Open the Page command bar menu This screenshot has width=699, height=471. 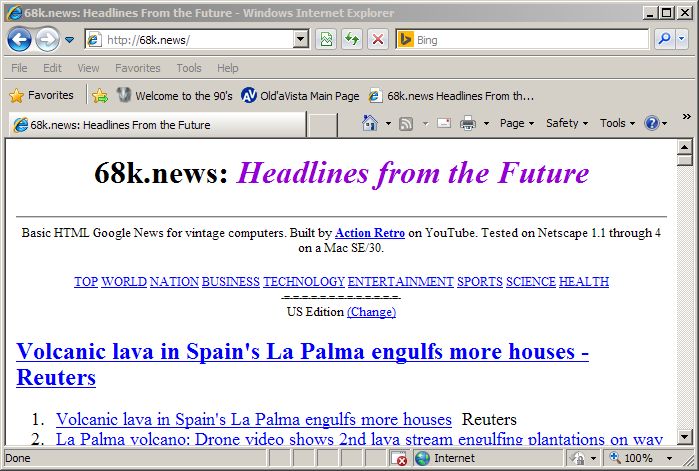(517, 123)
